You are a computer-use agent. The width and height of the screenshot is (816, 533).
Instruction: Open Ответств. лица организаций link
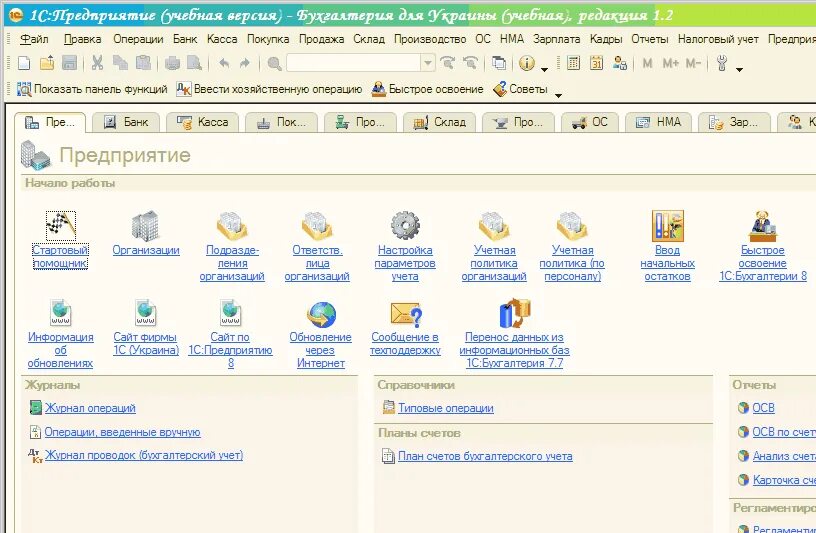(317, 263)
